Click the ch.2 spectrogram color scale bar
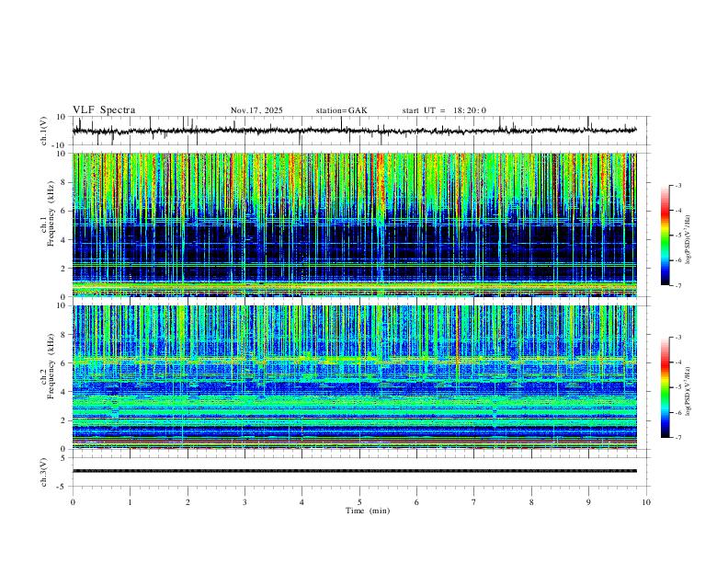Image resolution: width=728 pixels, height=563 pixels. point(665,387)
